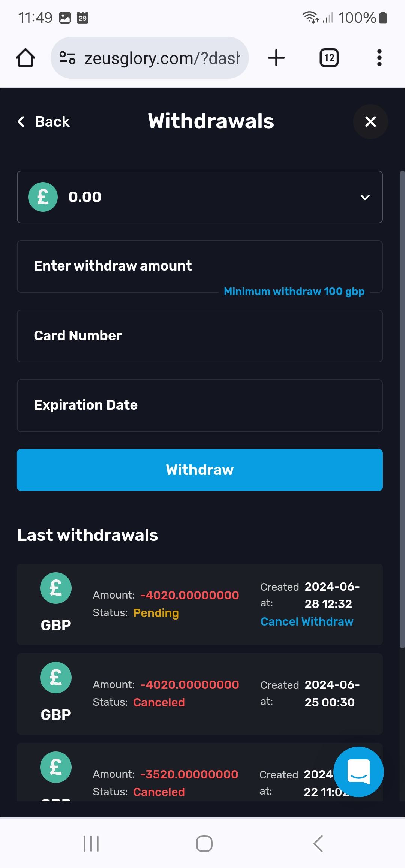Tap the Android recent apps button
The width and height of the screenshot is (405, 868).
point(91,843)
